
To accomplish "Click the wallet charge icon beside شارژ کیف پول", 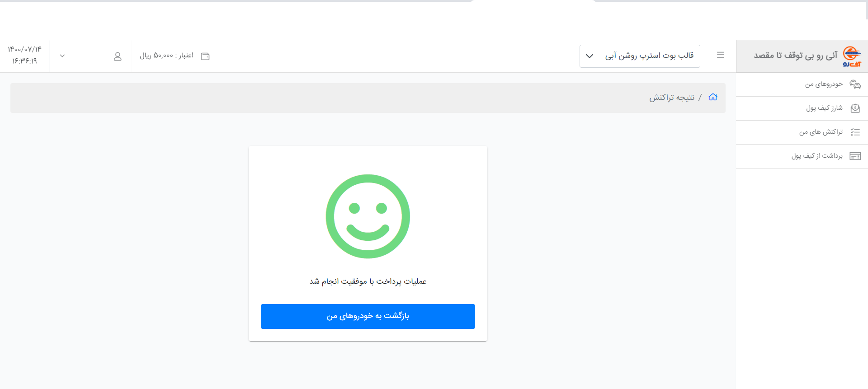I will 855,108.
